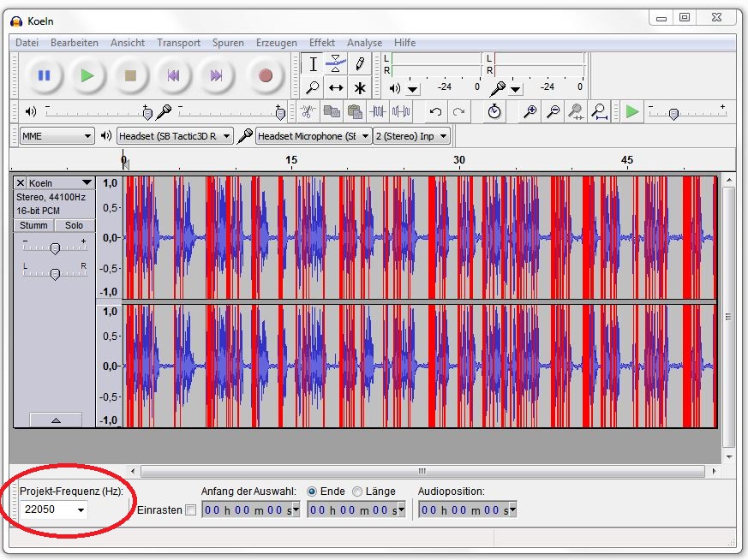Image resolution: width=748 pixels, height=560 pixels.
Task: Click the green Play button
Action: click(87, 75)
